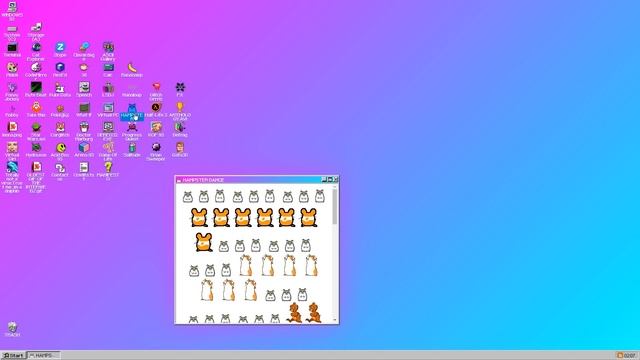Launch the Gafa3D icon
Viewport: 640px width, 360px height.
pyautogui.click(x=180, y=150)
